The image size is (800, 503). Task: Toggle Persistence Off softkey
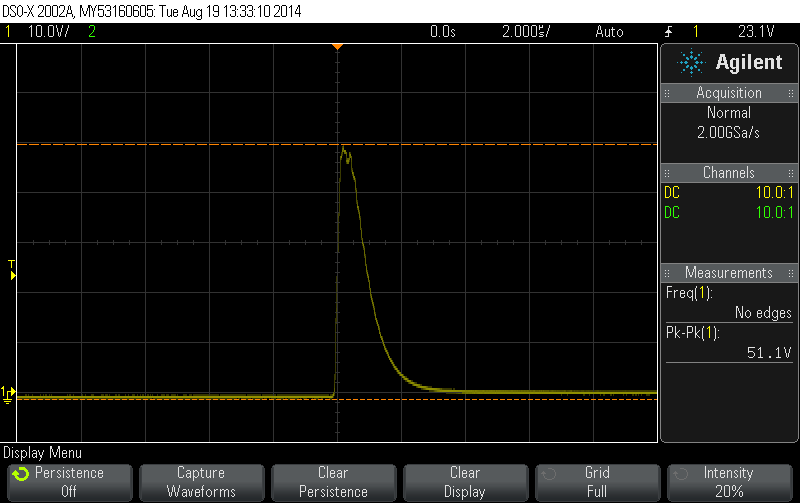click(70, 482)
